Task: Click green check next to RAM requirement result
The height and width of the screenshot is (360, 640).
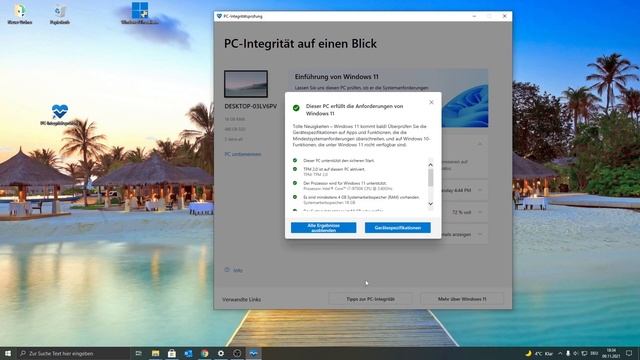Action: point(295,197)
